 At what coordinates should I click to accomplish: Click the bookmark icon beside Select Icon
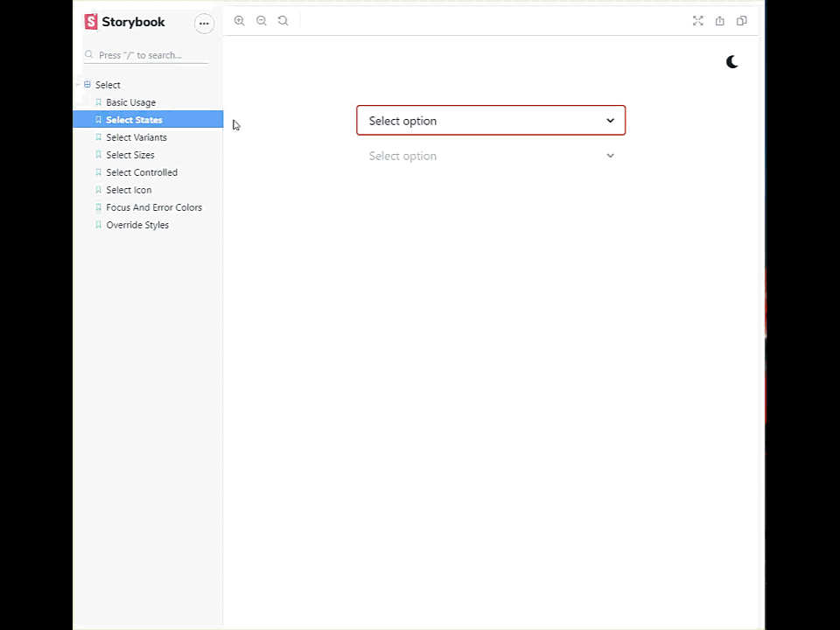tap(98, 190)
